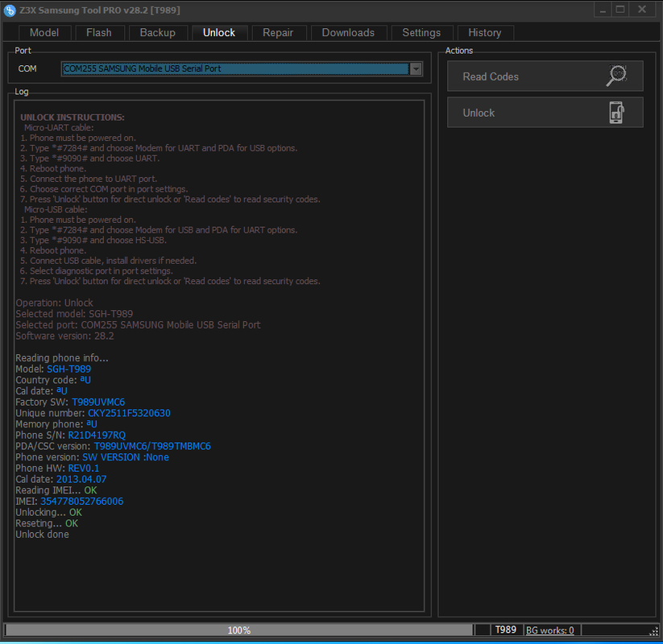
Task: Click the Reseting... OK log line
Action: coord(47,523)
